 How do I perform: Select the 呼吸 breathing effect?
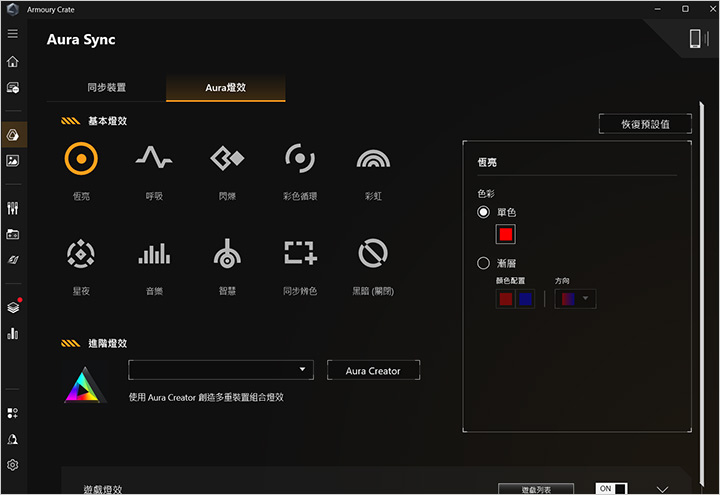154,158
